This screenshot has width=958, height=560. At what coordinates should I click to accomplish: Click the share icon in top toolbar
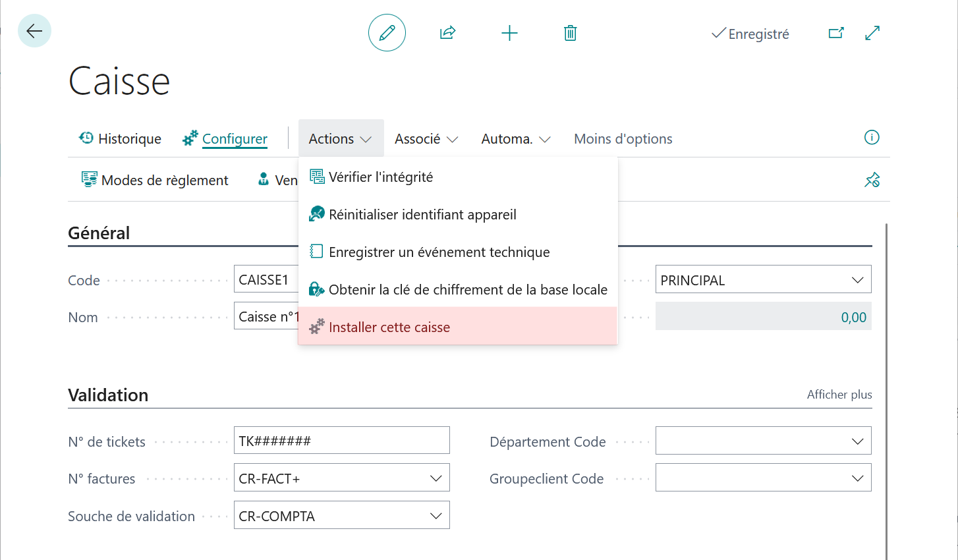pyautogui.click(x=448, y=33)
